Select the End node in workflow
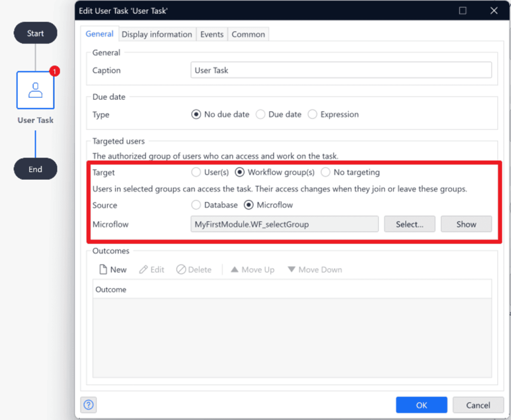 point(35,169)
